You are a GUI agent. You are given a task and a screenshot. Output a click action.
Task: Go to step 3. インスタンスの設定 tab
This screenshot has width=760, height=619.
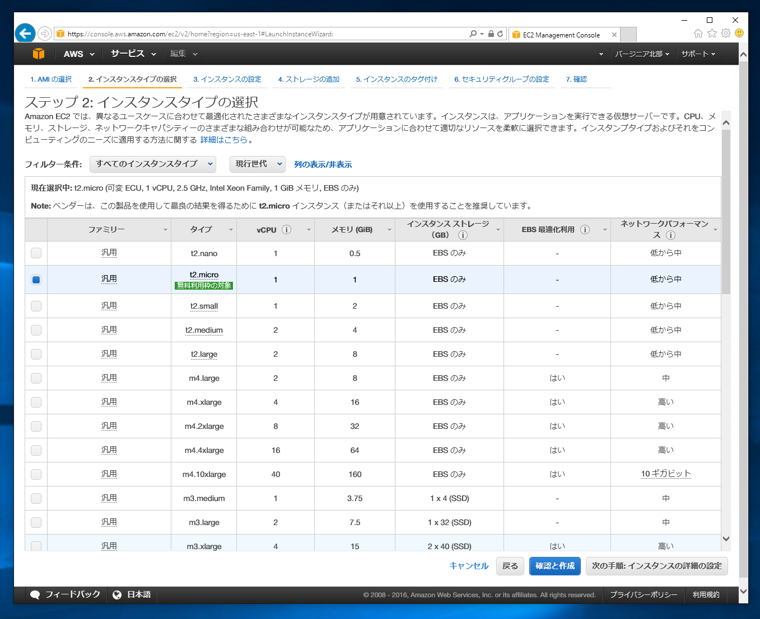227,79
